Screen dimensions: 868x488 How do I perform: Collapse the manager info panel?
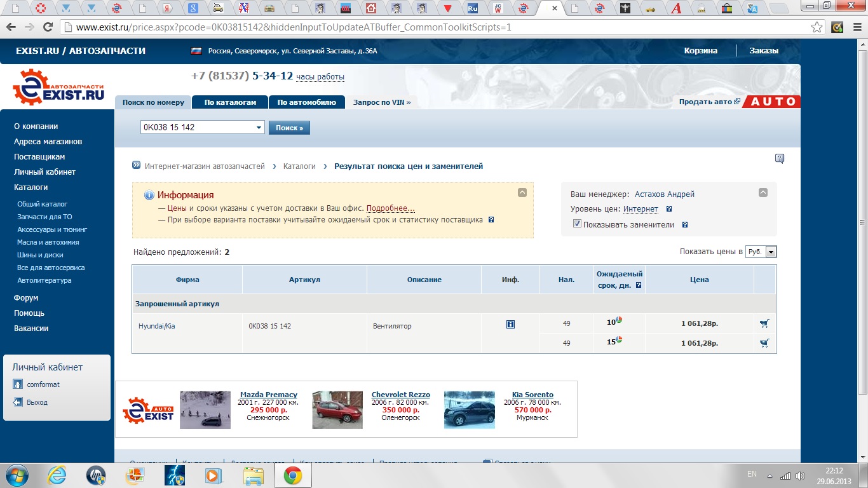click(x=763, y=193)
